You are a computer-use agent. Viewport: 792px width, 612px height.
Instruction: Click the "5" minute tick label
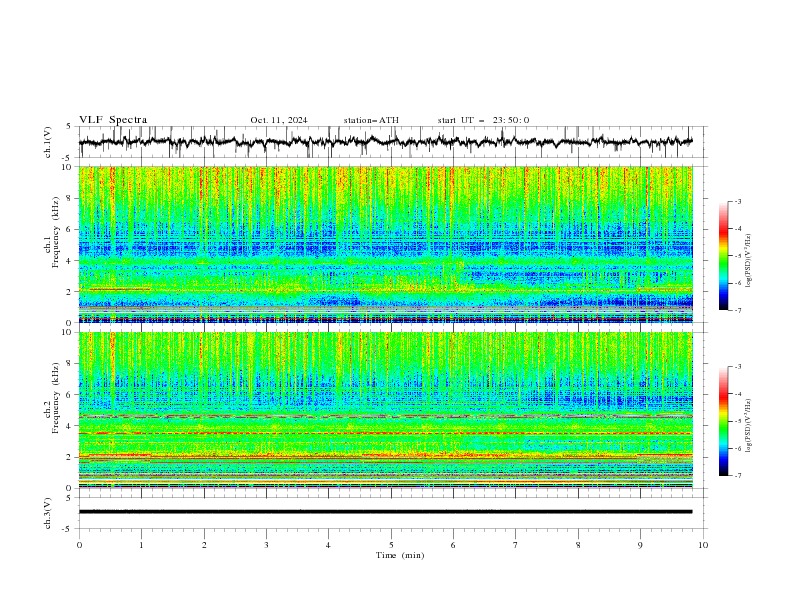tap(391, 545)
